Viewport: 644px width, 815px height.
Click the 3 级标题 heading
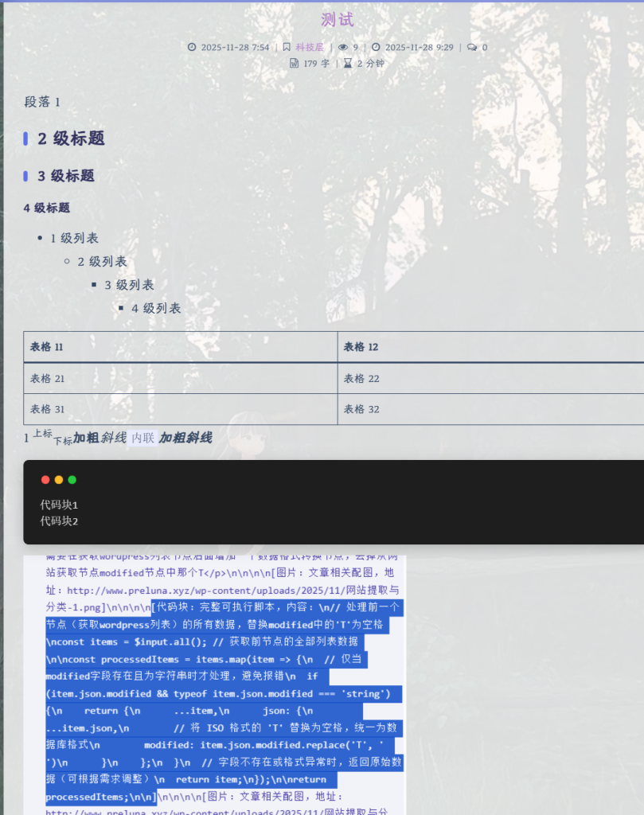(x=66, y=177)
